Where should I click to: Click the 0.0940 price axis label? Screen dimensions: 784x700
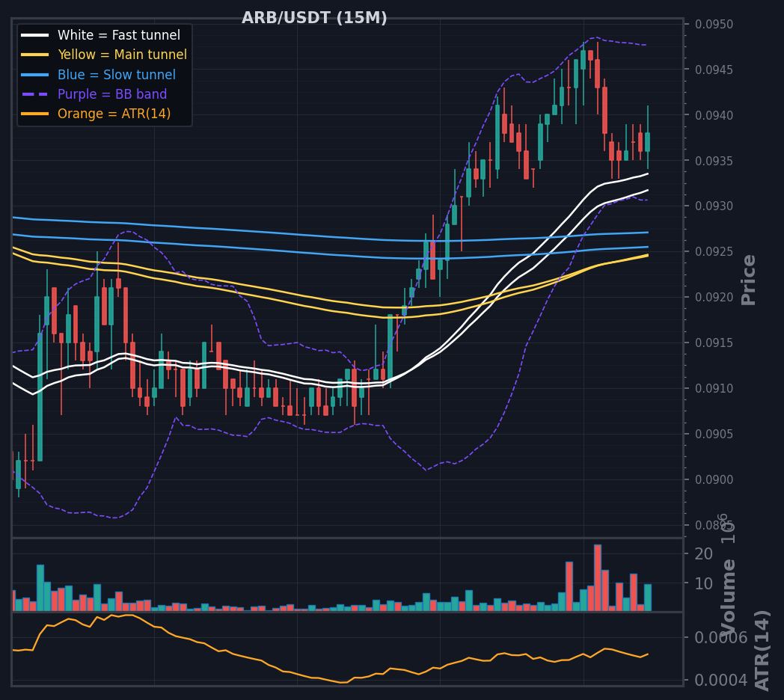point(714,115)
